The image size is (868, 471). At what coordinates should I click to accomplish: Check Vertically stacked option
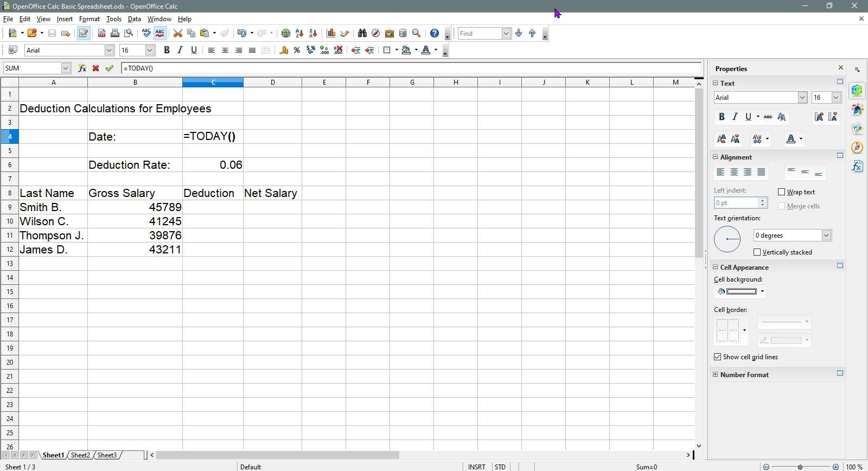pyautogui.click(x=757, y=252)
